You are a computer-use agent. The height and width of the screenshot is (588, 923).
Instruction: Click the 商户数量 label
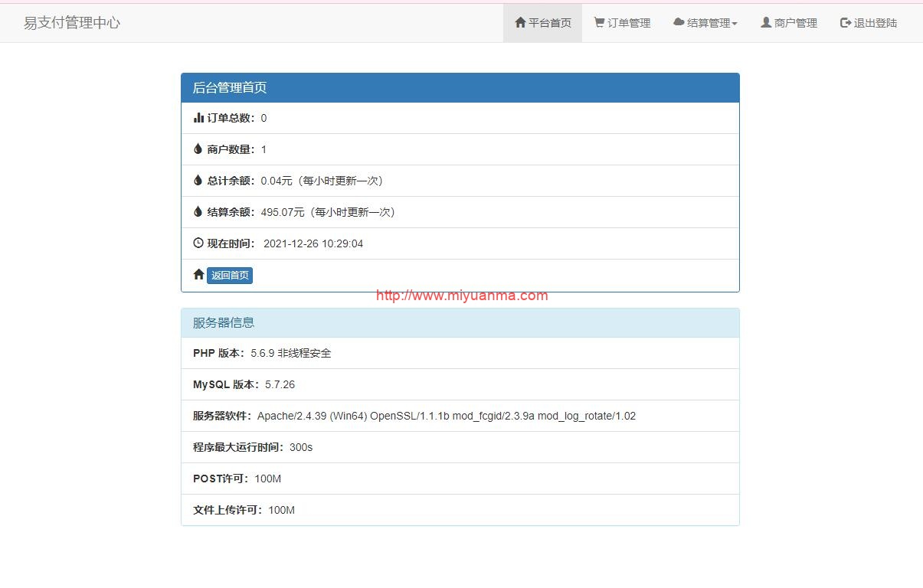coord(231,149)
